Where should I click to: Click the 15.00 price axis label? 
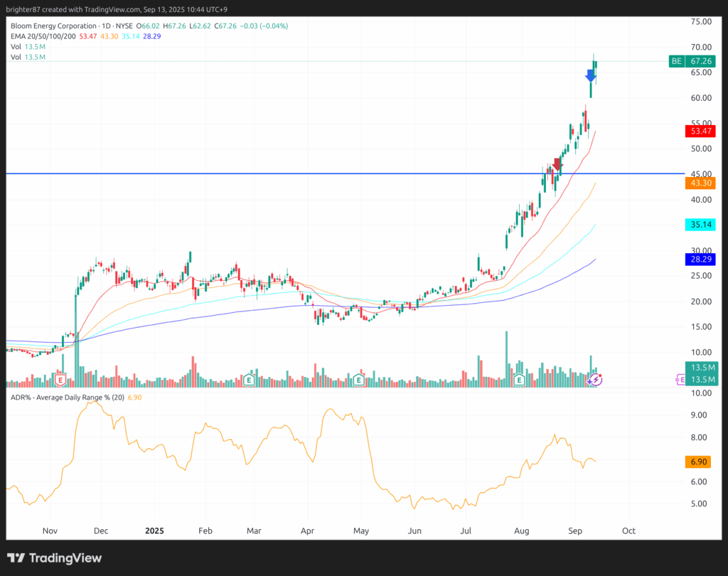(x=701, y=327)
